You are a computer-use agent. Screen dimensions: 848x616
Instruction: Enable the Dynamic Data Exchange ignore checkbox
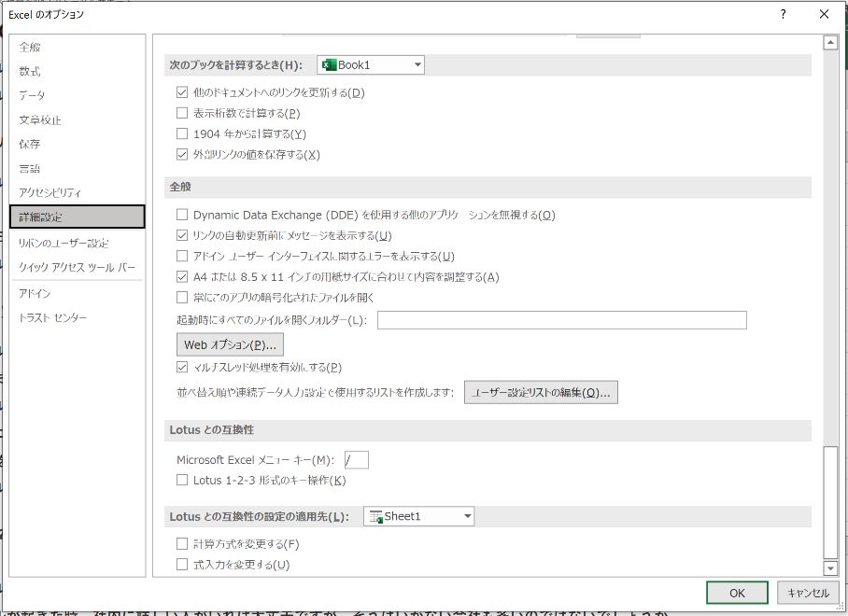[x=182, y=215]
